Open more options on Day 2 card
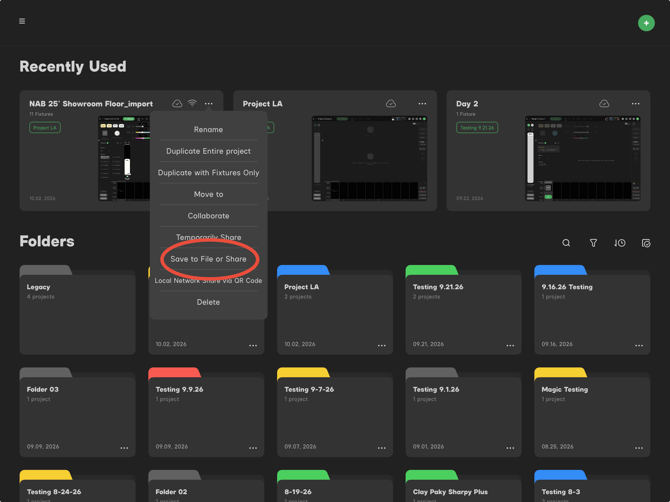Viewport: 670px width, 502px height. point(635,103)
